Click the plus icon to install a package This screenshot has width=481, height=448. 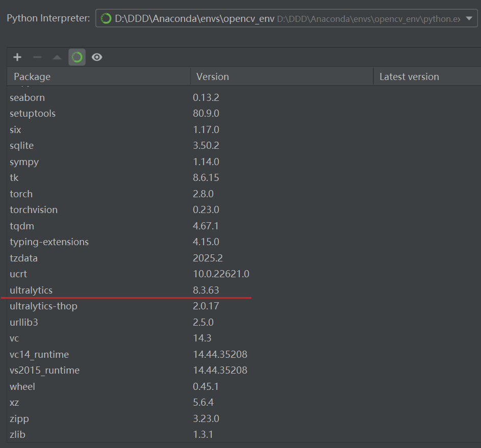point(17,57)
